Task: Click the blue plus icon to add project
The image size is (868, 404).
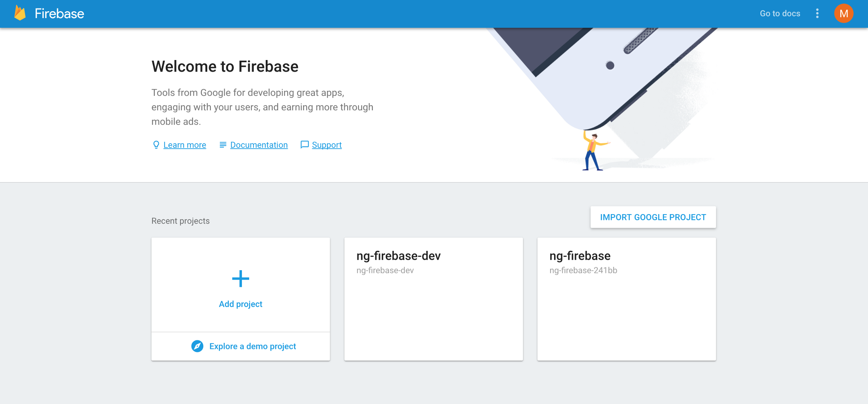Action: (241, 278)
